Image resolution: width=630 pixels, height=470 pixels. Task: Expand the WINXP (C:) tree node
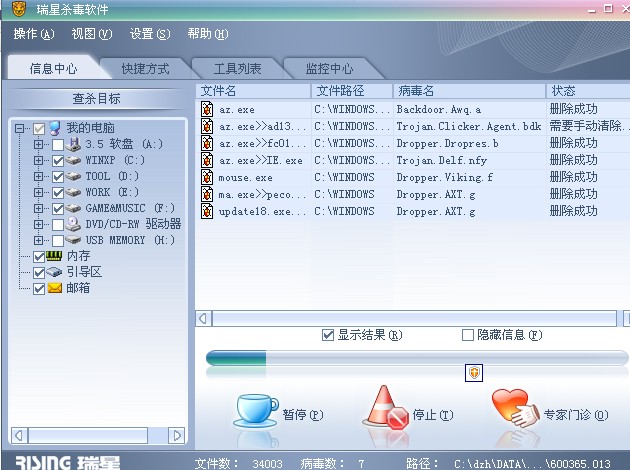coord(39,160)
